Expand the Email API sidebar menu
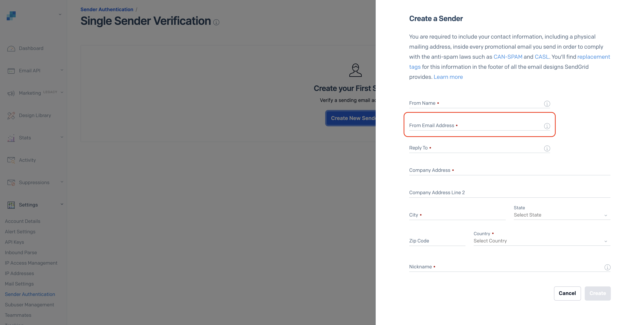The image size is (644, 325). coord(62,70)
